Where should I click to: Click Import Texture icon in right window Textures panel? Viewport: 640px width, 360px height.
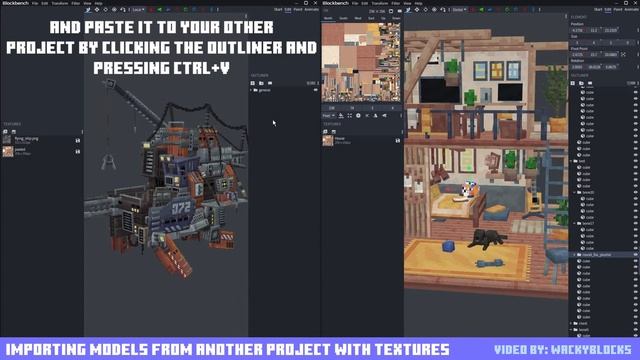tap(325, 131)
